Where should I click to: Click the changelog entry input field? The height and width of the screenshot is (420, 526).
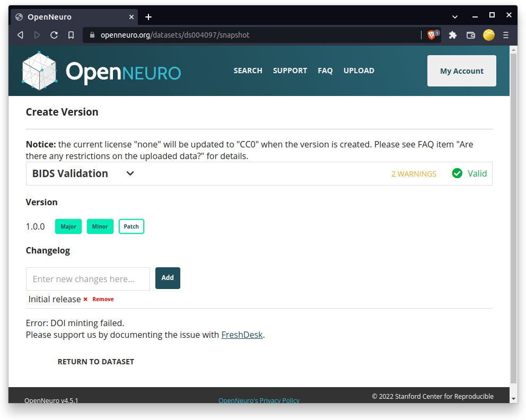(x=87, y=279)
